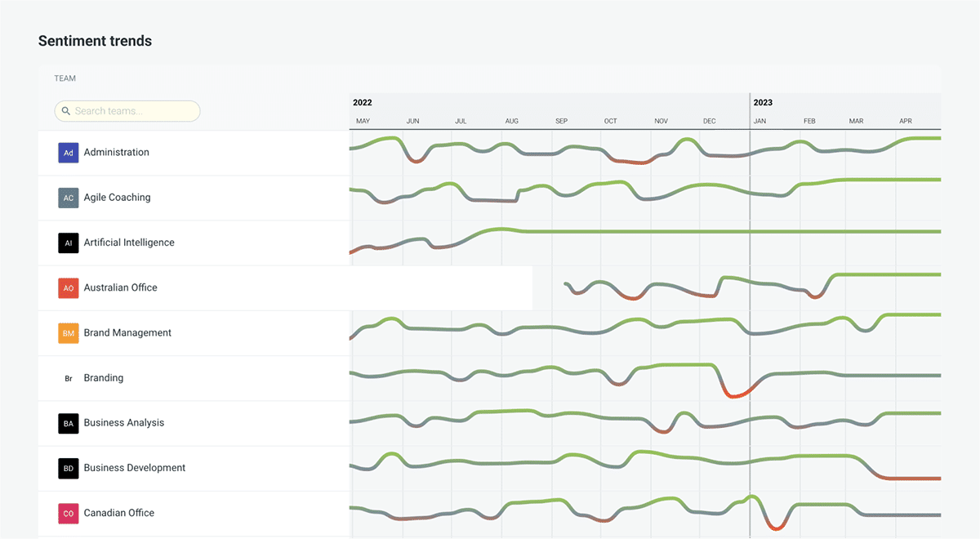Click the red dip in Branding trend line
980x539 pixels.
[737, 395]
